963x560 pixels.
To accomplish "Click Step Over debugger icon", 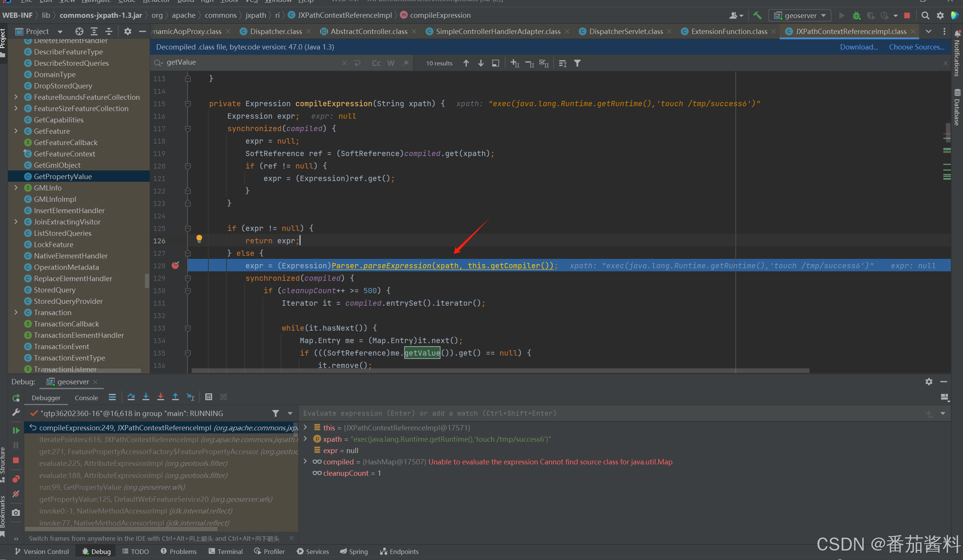I will [131, 397].
